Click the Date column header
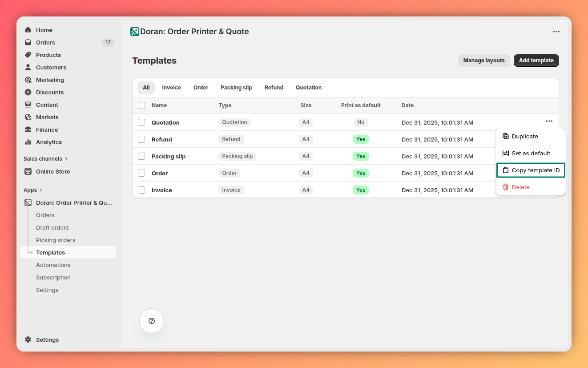 coord(407,105)
